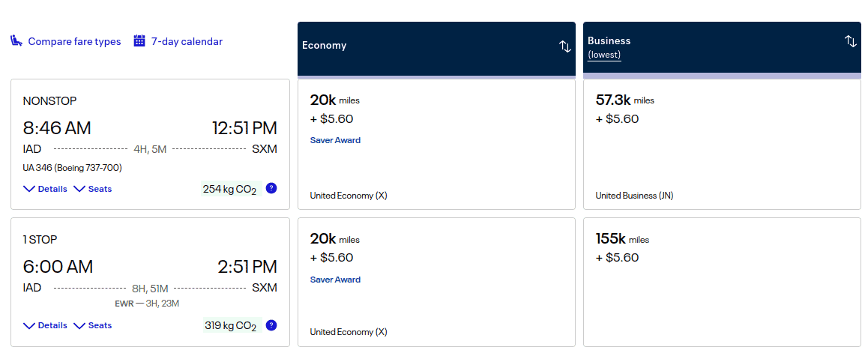Image resolution: width=868 pixels, height=350 pixels.
Task: Sort flights by Business price arrows
Action: coord(851,42)
